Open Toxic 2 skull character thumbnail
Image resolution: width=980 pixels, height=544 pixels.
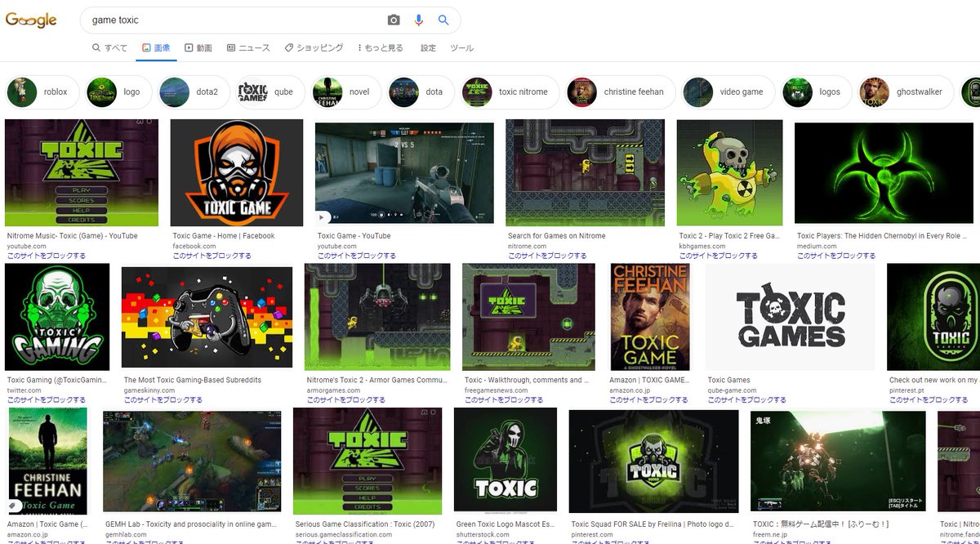point(729,172)
